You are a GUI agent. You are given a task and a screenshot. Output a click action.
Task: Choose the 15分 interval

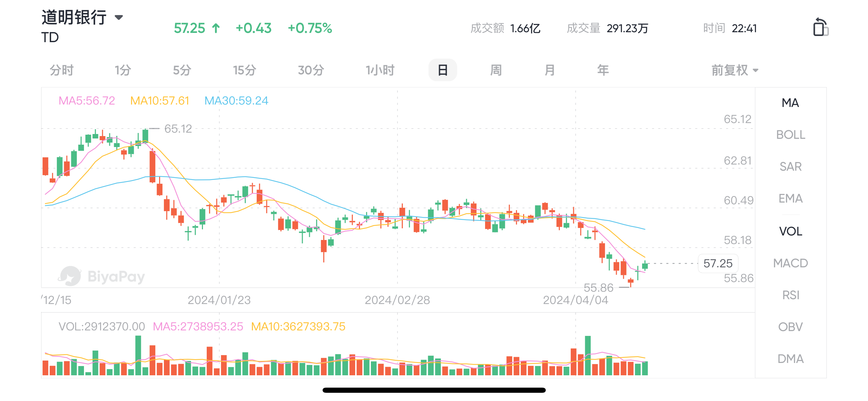[244, 70]
